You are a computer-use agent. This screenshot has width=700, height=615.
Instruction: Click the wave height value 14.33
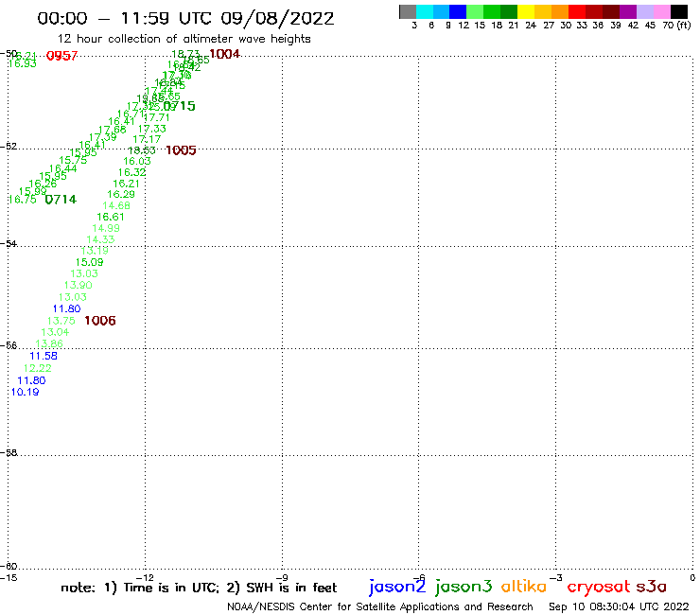coord(100,239)
